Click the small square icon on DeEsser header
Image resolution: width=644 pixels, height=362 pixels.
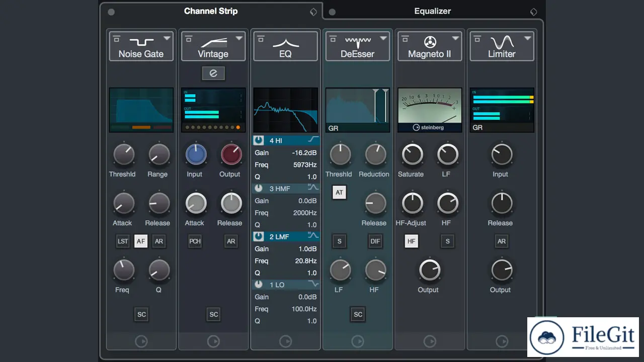[x=333, y=38]
